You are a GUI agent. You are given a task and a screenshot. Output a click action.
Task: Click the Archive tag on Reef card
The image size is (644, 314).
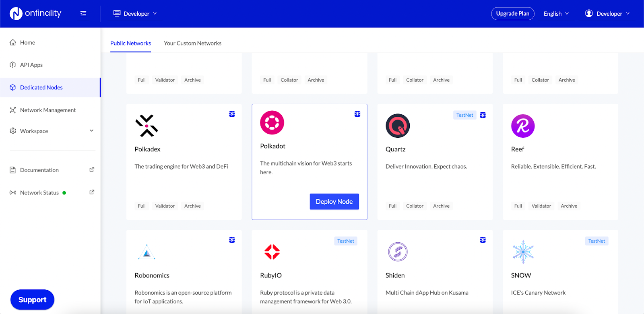569,206
